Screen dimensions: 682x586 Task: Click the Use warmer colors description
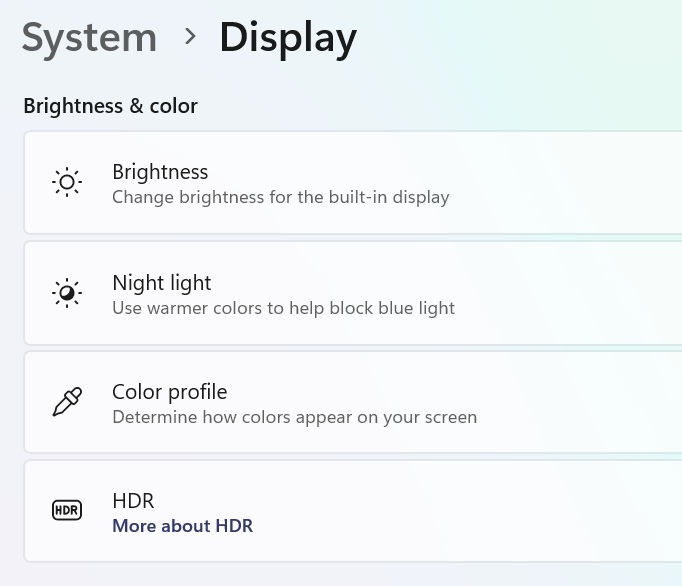[x=283, y=308]
